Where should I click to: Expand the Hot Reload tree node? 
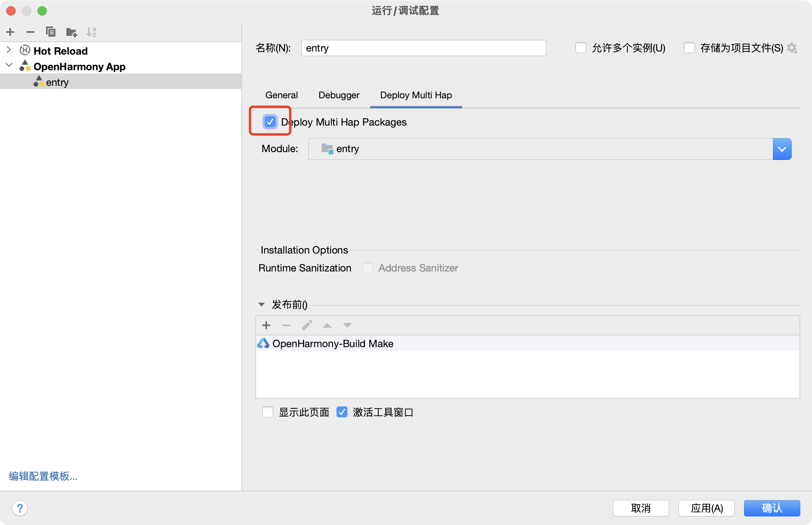click(9, 50)
